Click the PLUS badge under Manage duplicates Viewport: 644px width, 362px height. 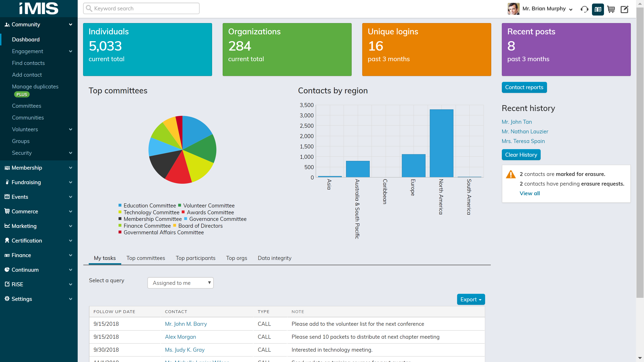[22, 94]
